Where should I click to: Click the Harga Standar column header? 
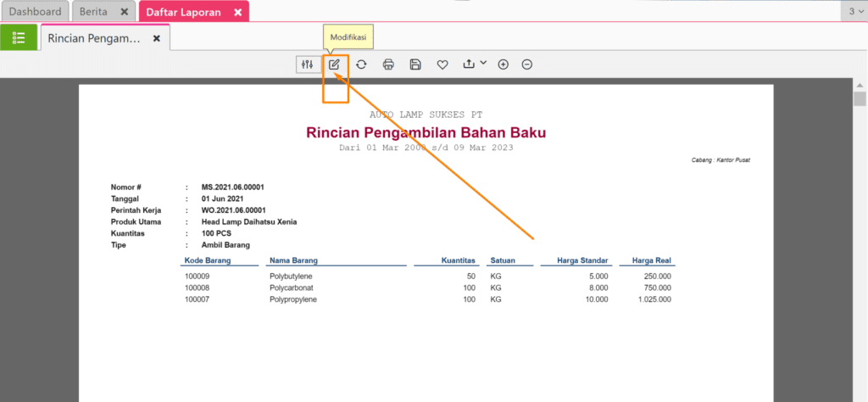tap(582, 260)
